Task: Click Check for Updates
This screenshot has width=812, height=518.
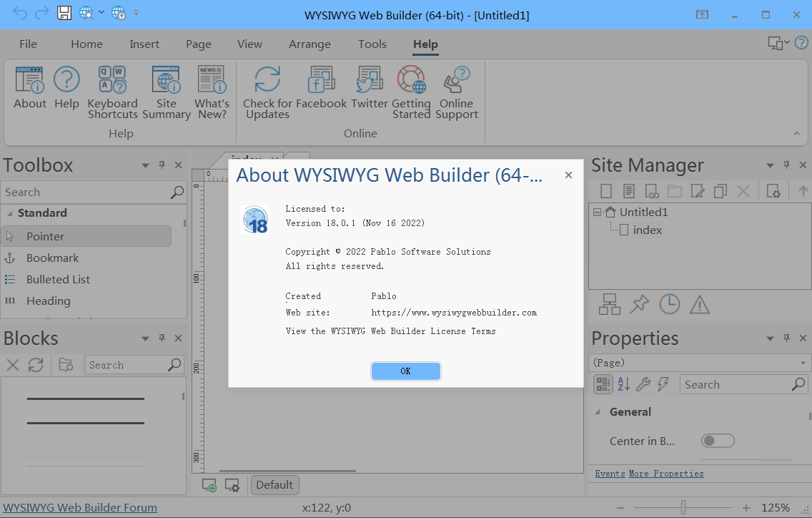Action: tap(268, 93)
